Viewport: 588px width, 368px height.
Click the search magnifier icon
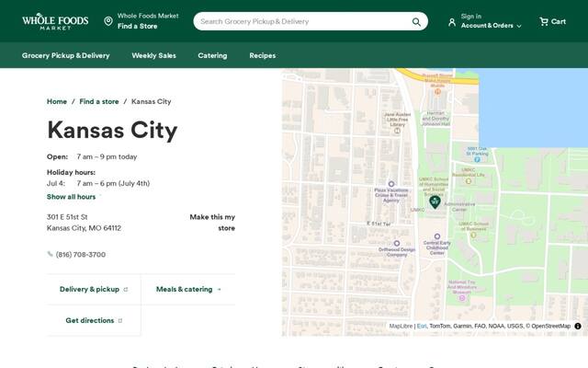click(x=416, y=22)
